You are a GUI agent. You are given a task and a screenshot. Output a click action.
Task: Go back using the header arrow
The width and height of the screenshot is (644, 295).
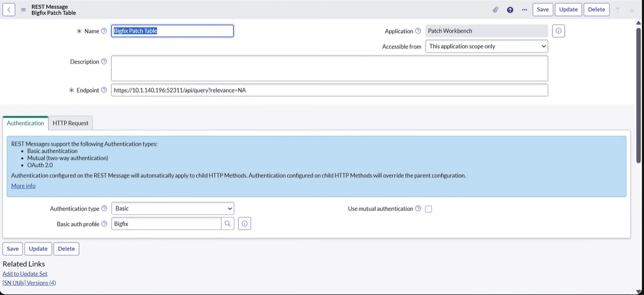click(x=9, y=9)
